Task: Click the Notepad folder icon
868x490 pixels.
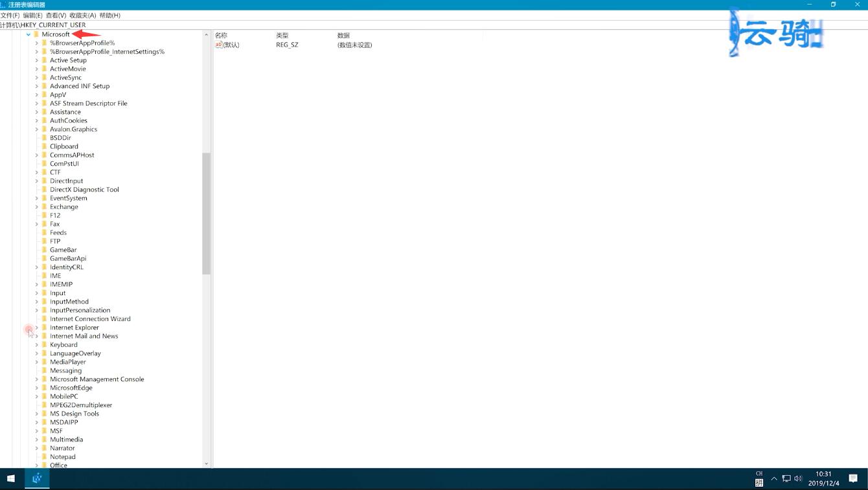Action: pos(45,457)
